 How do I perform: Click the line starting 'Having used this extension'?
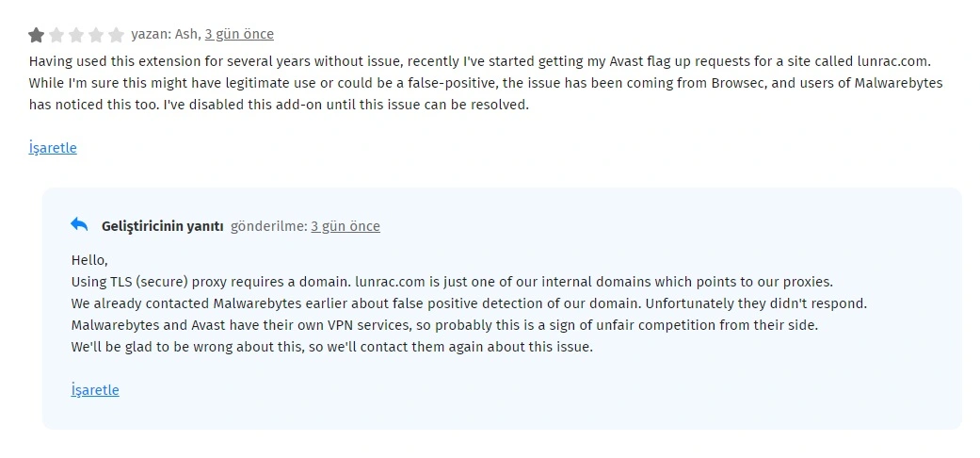377,60
